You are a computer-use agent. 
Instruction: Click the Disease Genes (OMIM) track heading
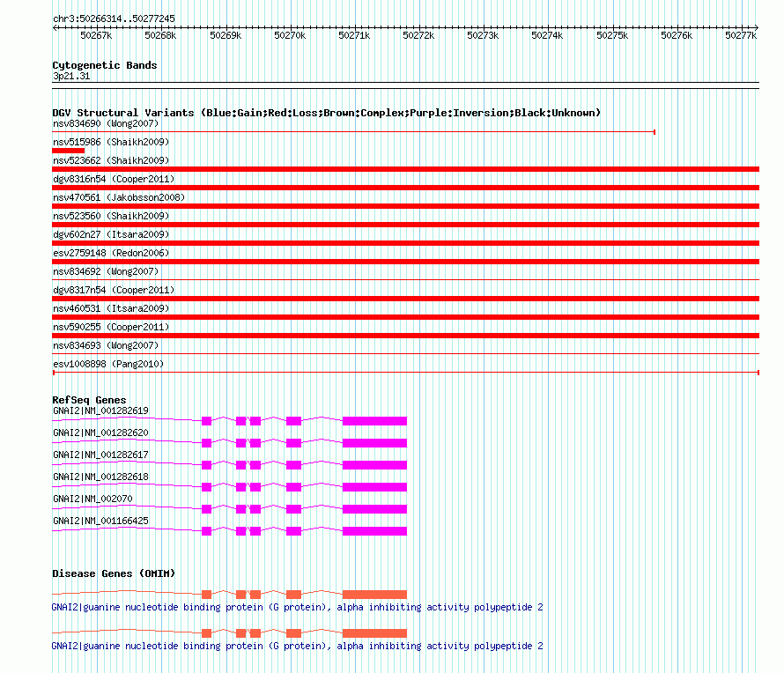coord(114,573)
